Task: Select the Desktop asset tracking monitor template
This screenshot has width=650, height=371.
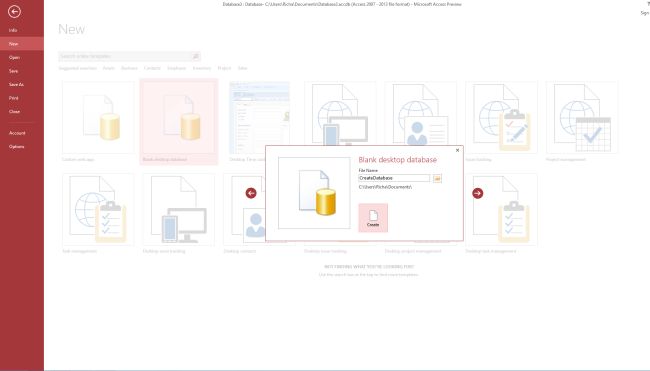Action: pyautogui.click(x=179, y=213)
